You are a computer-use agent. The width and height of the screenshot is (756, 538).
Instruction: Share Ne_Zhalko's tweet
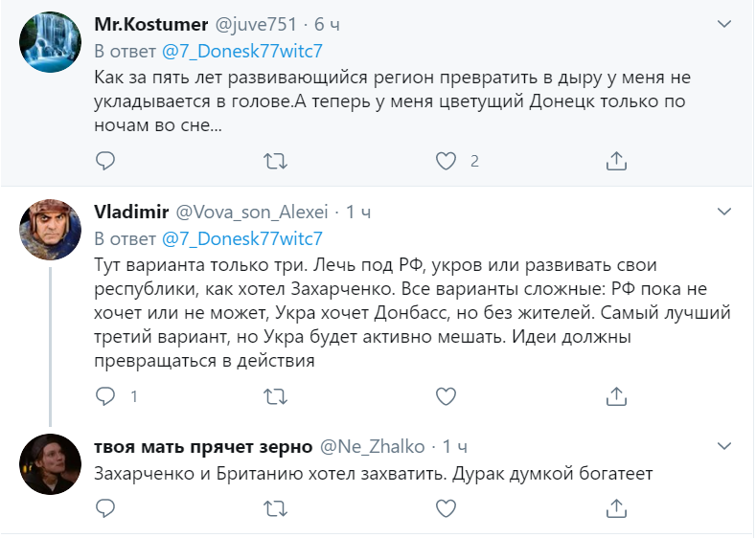click(x=617, y=504)
